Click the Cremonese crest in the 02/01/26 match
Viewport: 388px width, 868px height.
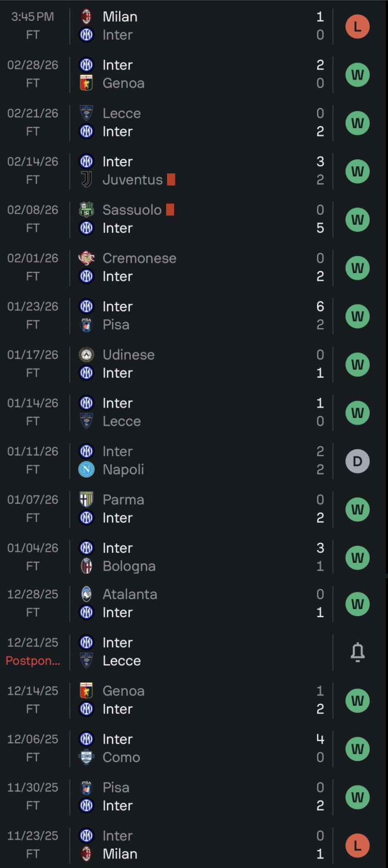[86, 258]
